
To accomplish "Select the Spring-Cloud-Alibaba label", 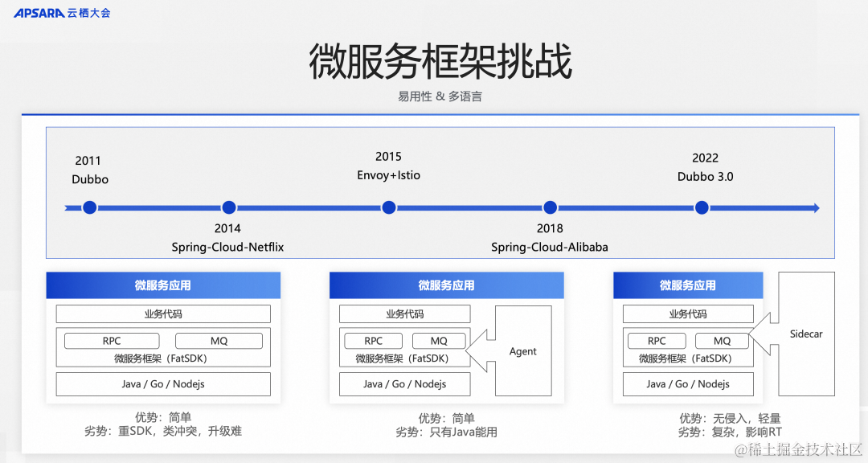I will point(550,247).
